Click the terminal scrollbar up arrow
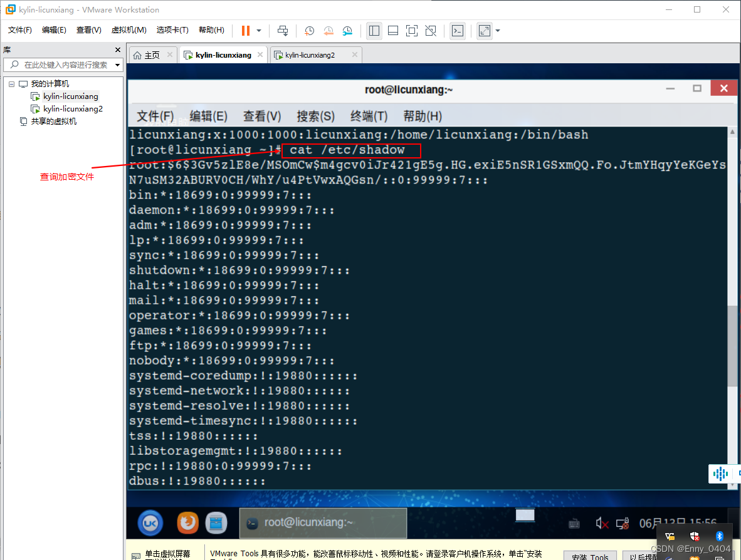The width and height of the screenshot is (741, 560). (x=732, y=132)
